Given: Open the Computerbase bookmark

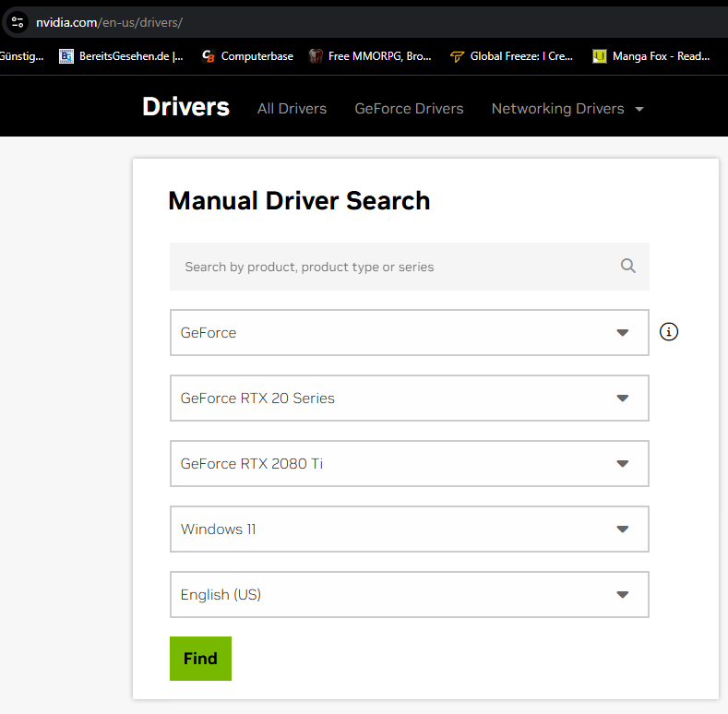Looking at the screenshot, I should (247, 56).
